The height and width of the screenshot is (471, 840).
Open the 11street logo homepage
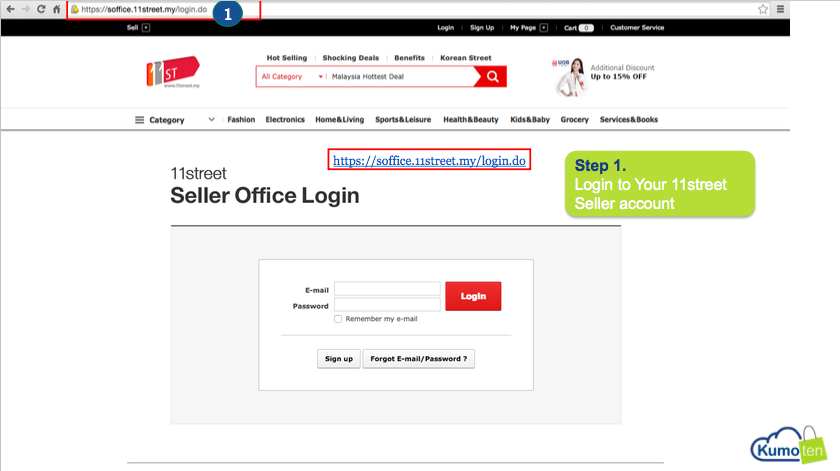point(173,72)
